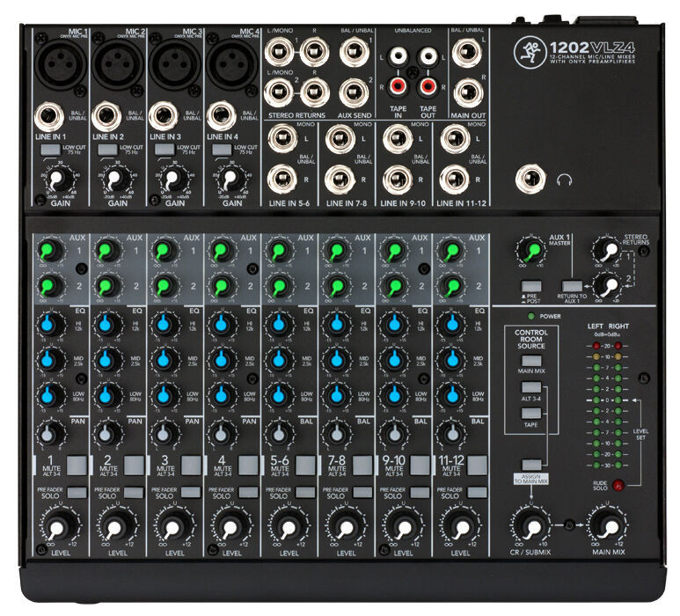Mute channel 11-12 with its MUTE button
The width and height of the screenshot is (680, 616).
pos(477,466)
